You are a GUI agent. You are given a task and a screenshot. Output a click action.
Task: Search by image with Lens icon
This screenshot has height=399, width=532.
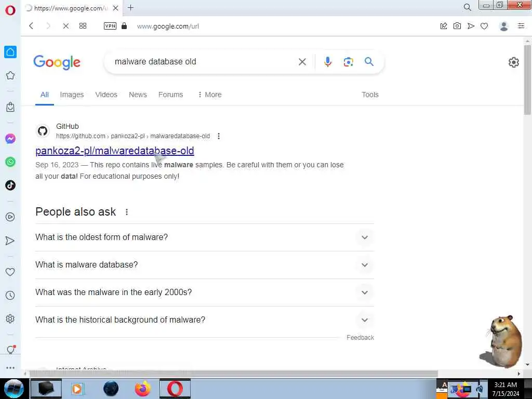coord(349,62)
